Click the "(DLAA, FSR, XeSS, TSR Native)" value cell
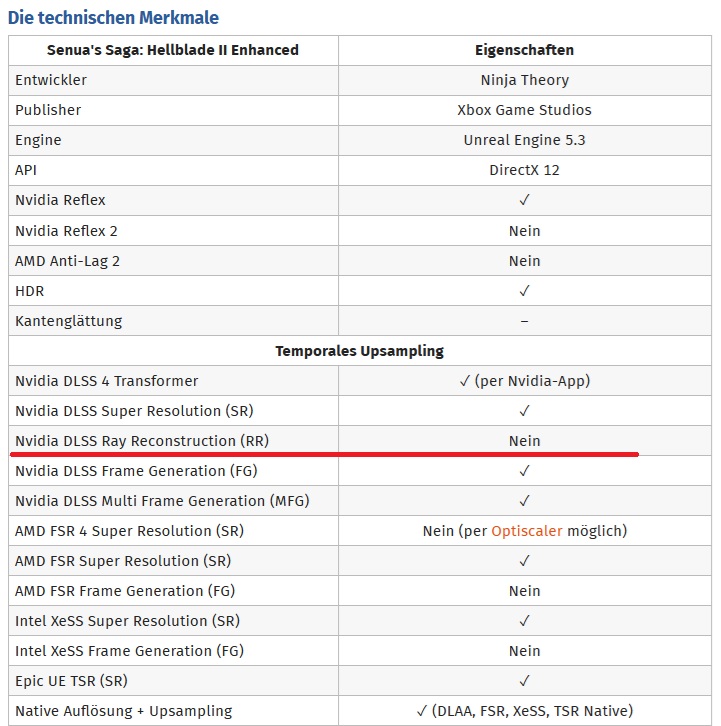The height and width of the screenshot is (726, 721). coord(531,711)
